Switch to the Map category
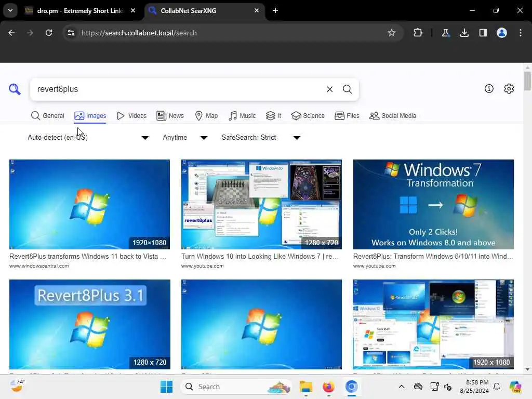The width and height of the screenshot is (532, 399). point(207,116)
